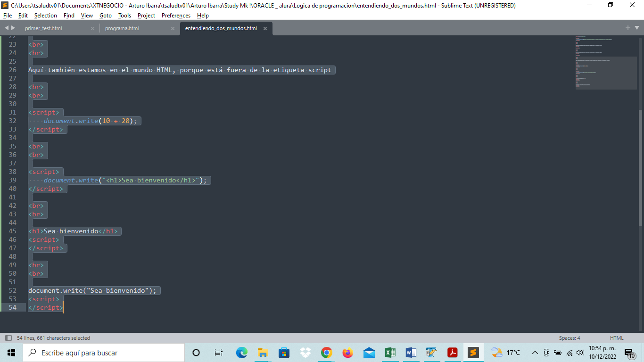
Task: Click the text 'Aquí también estamos' on line 26
Action: [x=67, y=70]
